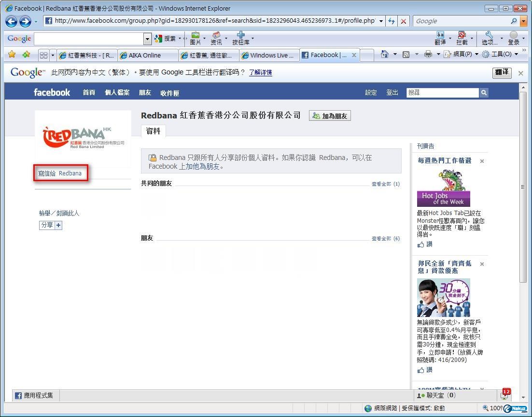Screen dimensions: 532x417
Task: Open 個人檔案 in Facebook navigation
Action: pyautogui.click(x=117, y=93)
